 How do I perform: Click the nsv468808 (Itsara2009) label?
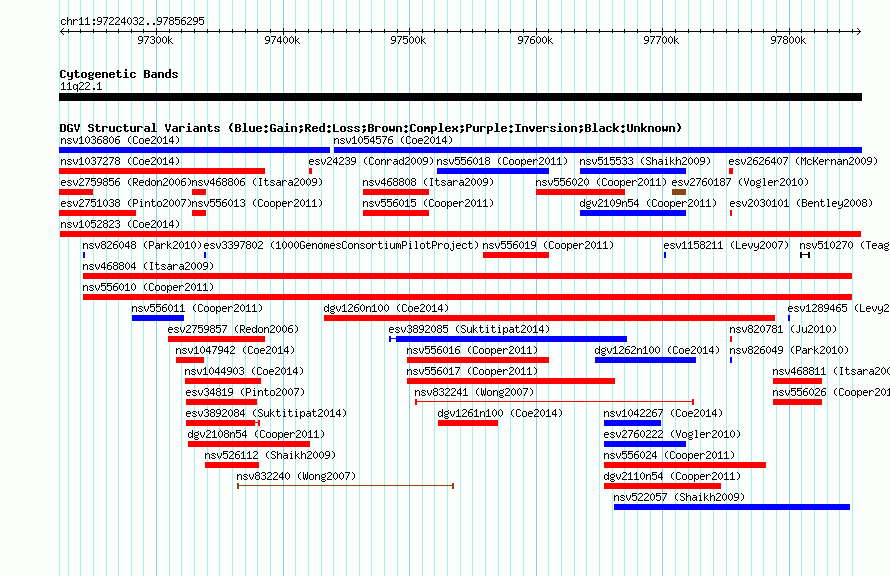428,182
